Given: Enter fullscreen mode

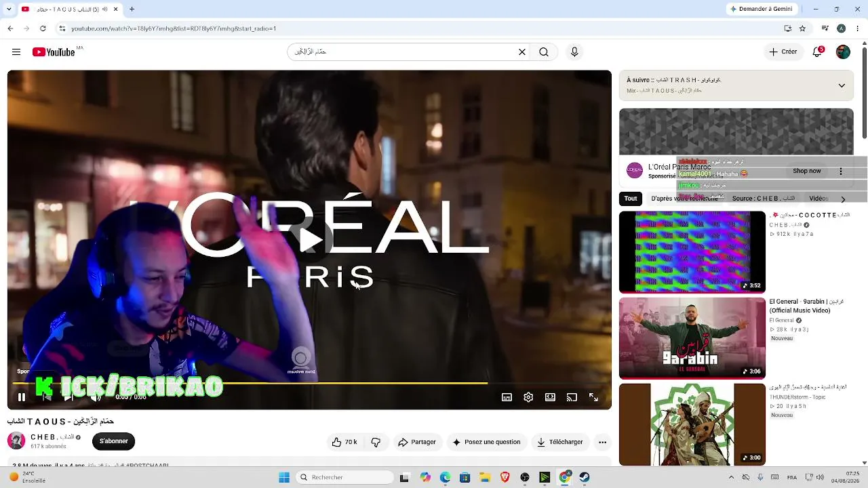Looking at the screenshot, I should 593,397.
